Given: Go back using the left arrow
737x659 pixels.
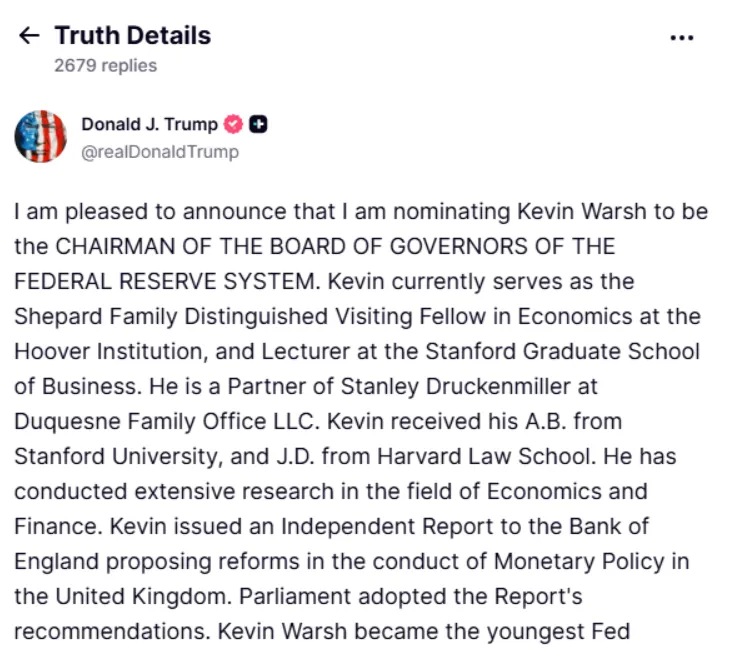Looking at the screenshot, I should click(29, 37).
